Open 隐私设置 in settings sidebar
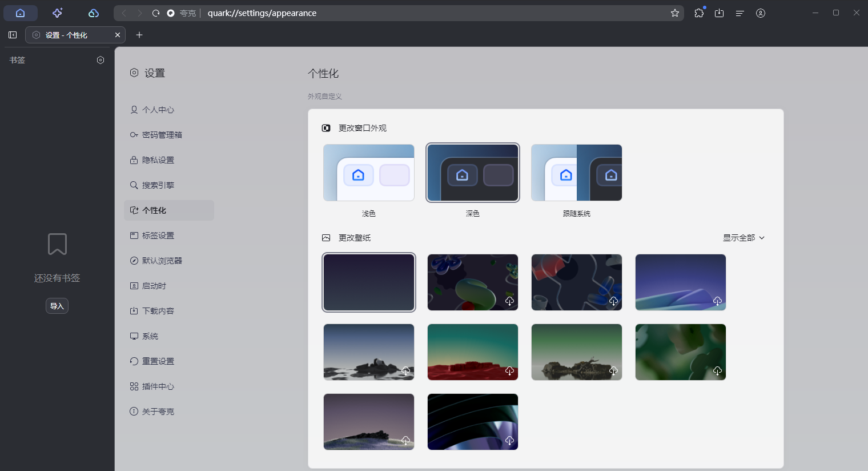The height and width of the screenshot is (471, 868). click(158, 160)
